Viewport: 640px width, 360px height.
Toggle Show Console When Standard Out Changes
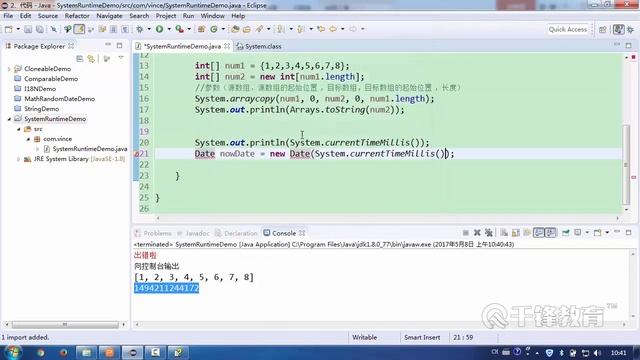539,233
